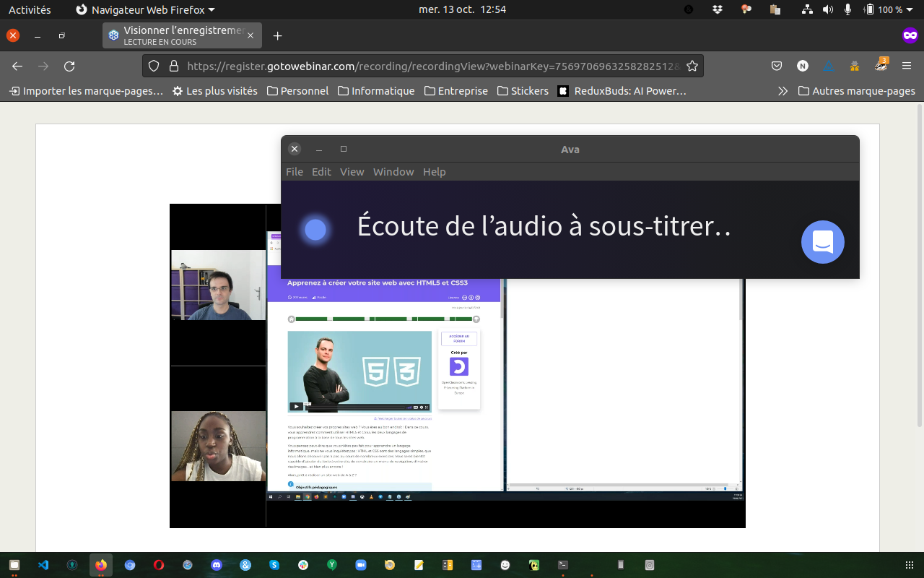Open the File menu in Ava
Screen dimensions: 924x578
click(295, 172)
